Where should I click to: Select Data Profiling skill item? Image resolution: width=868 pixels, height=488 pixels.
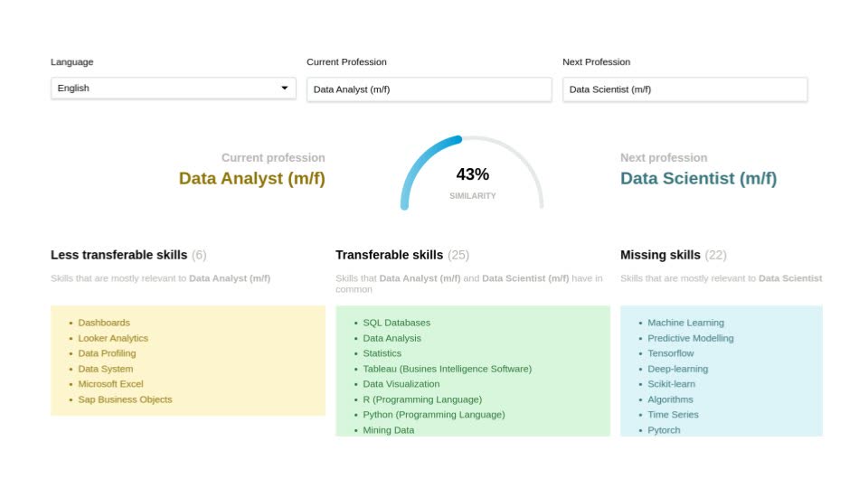[x=107, y=353]
